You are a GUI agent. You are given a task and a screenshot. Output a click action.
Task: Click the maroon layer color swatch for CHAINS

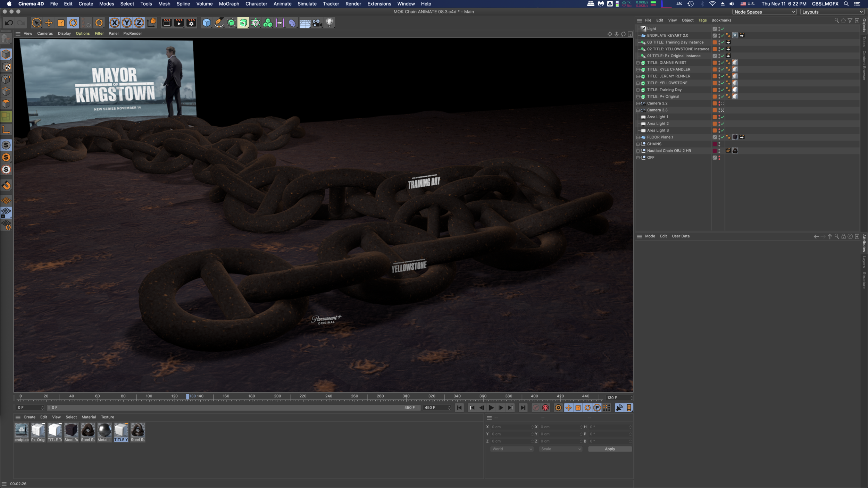coord(715,144)
